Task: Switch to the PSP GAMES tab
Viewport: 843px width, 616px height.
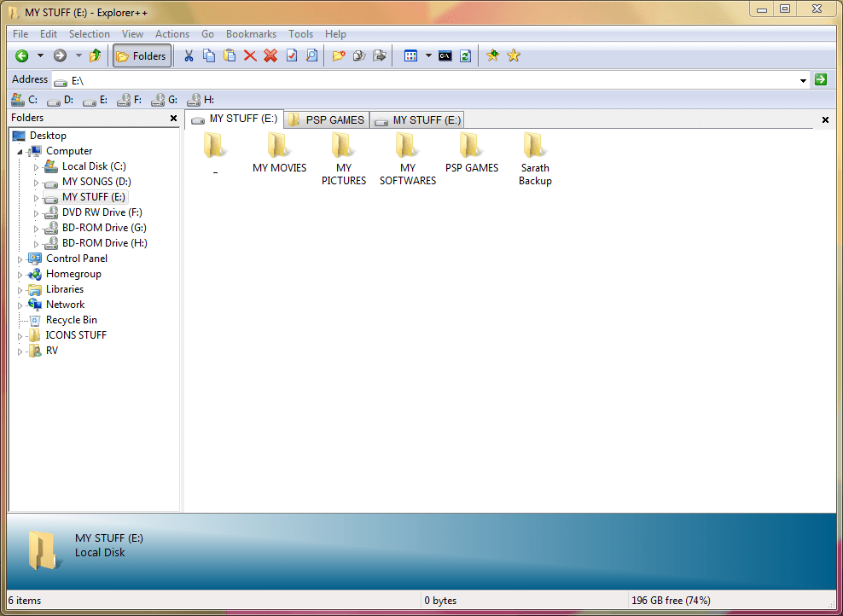Action: 327,119
